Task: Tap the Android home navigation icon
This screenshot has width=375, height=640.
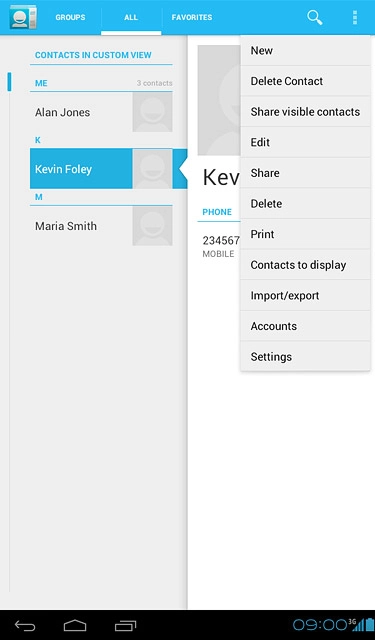Action: [x=75, y=625]
